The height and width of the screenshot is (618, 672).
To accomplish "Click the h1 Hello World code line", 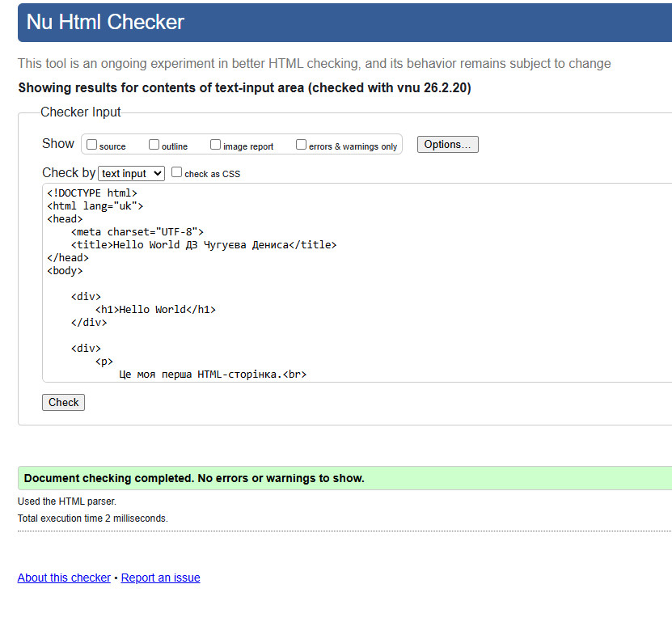I will [x=155, y=309].
